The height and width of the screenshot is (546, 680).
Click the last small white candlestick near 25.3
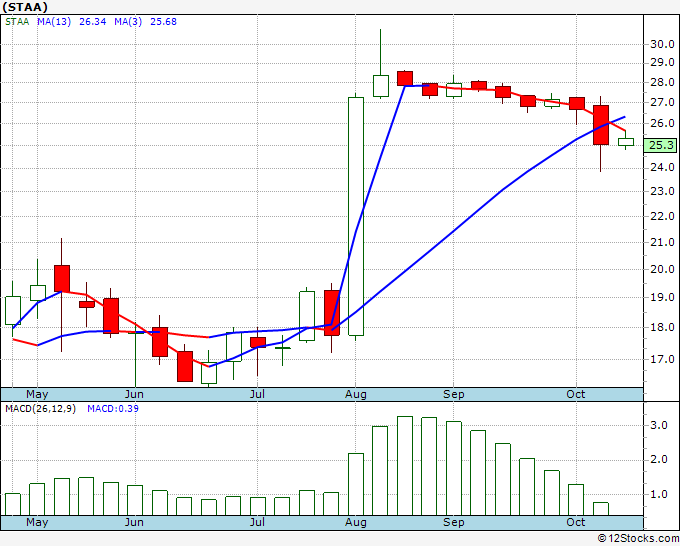pyautogui.click(x=626, y=142)
